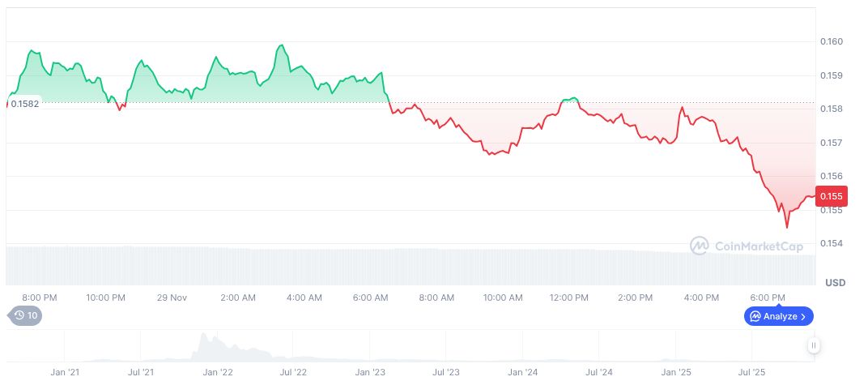
Task: Click the 0.160 price axis label
Action: (x=832, y=41)
